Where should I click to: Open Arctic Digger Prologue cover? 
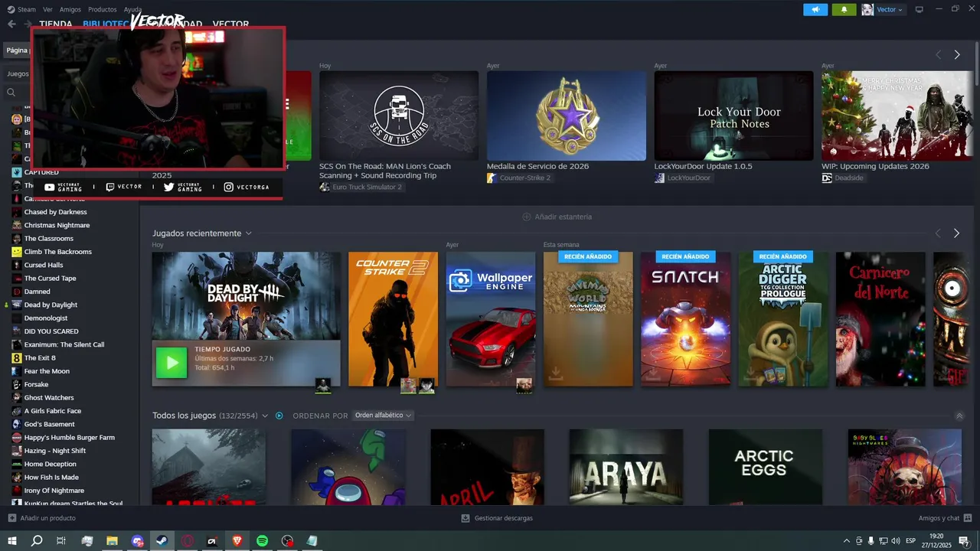coord(783,319)
